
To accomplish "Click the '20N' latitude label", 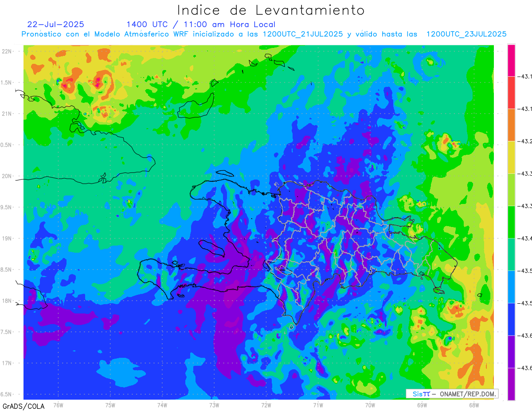I will pyautogui.click(x=7, y=176).
